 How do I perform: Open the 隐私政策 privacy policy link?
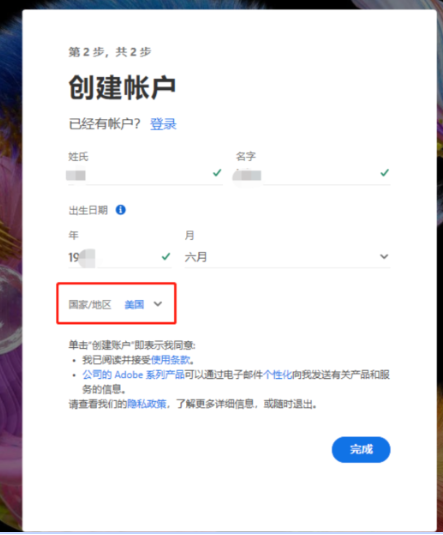(147, 404)
